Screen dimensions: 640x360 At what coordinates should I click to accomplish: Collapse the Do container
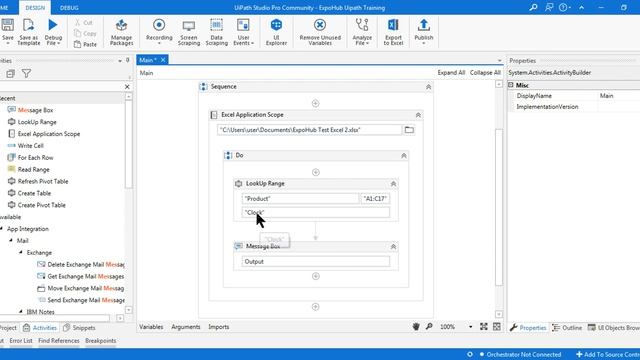404,156
